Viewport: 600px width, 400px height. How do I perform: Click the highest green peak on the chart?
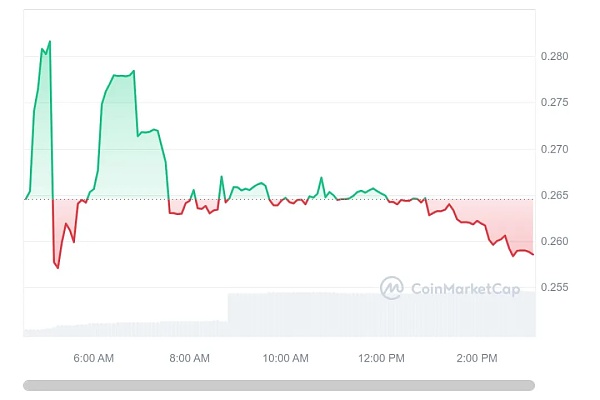(x=49, y=42)
